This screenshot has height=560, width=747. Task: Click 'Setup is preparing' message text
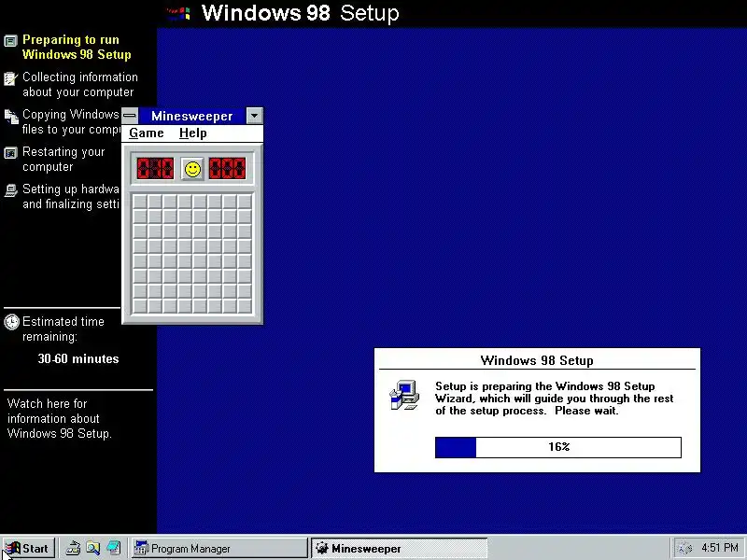pos(554,399)
